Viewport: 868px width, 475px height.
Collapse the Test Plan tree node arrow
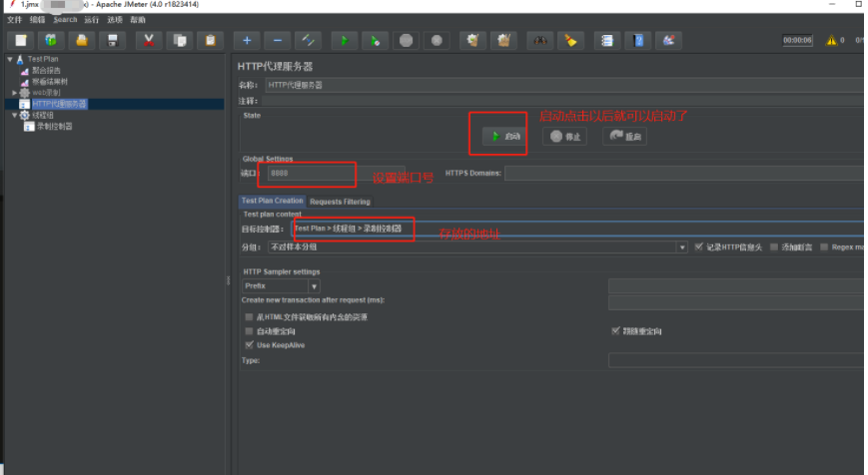click(10, 59)
